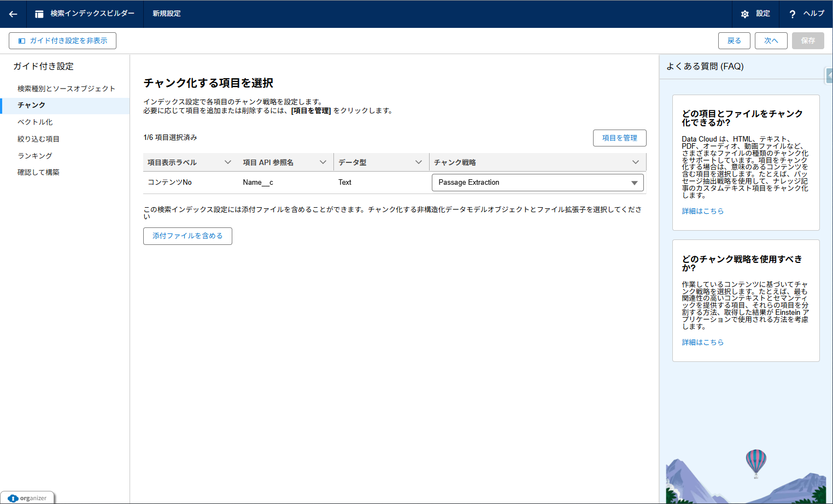This screenshot has height=504, width=833.
Task: Select the 検索種別とソースオブジェクト sidebar step
Action: click(66, 89)
